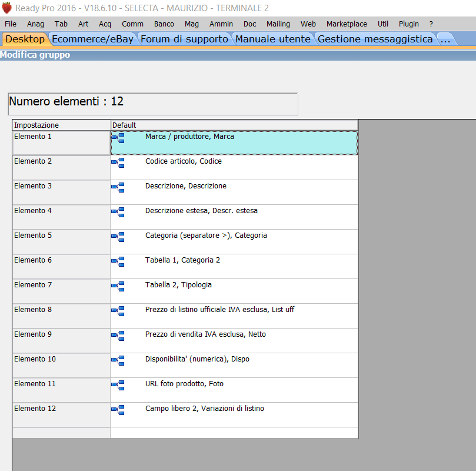
Task: Select 'Disponibilita' (numerica), Dispo' cell
Action: (x=234, y=366)
